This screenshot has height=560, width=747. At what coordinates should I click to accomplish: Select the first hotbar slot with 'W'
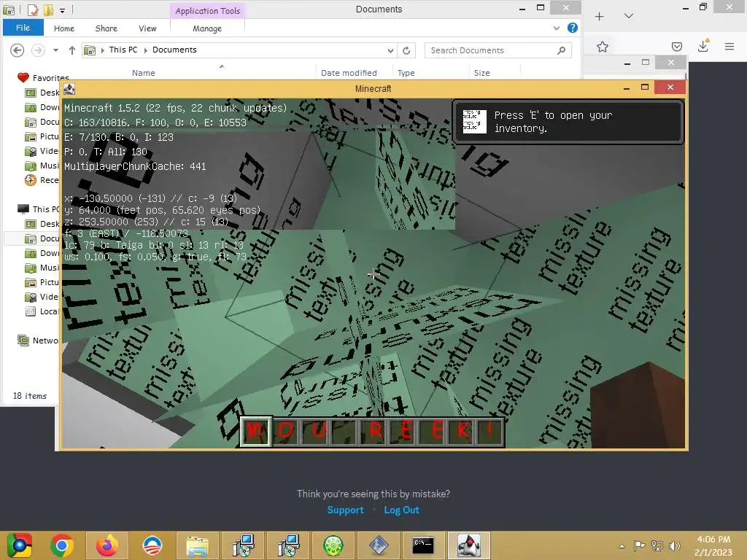coord(255,431)
